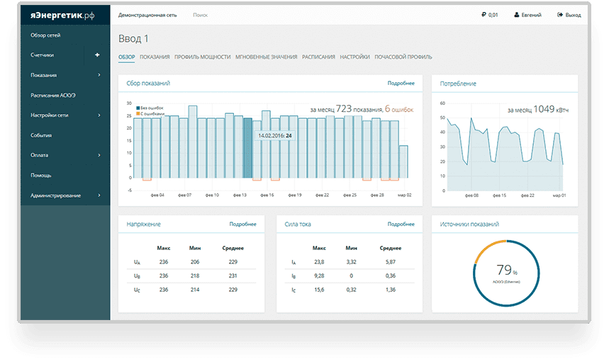609x364 pixels.
Task: Click Подробнее link in Напряжение panel
Action: 242,224
